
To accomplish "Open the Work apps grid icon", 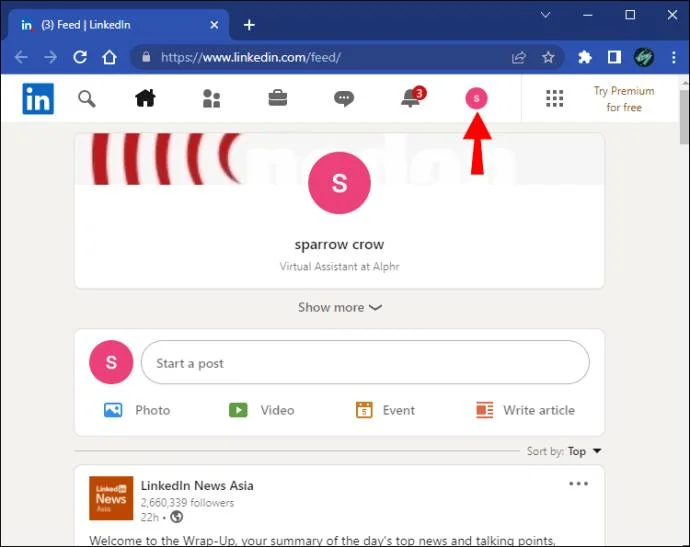I will [x=554, y=99].
